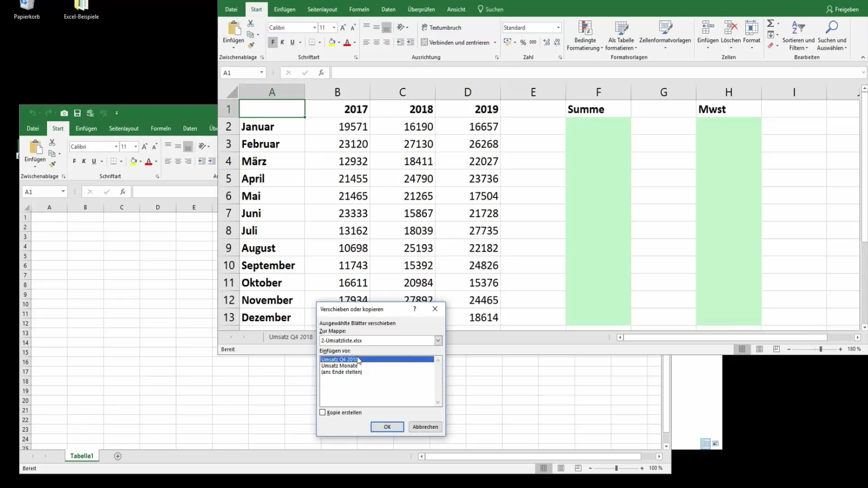This screenshot has width=868, height=488.
Task: Click the decrease decimal places icon
Action: 557,42
